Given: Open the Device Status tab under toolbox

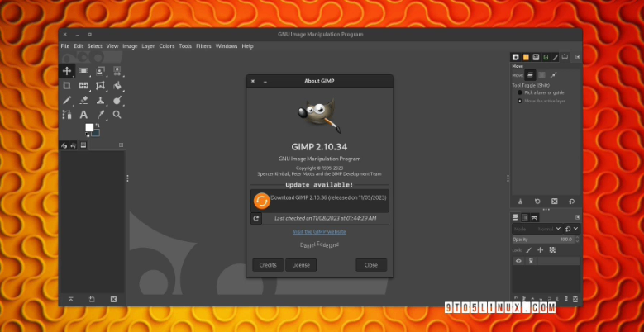Looking at the screenshot, I should (x=64, y=145).
